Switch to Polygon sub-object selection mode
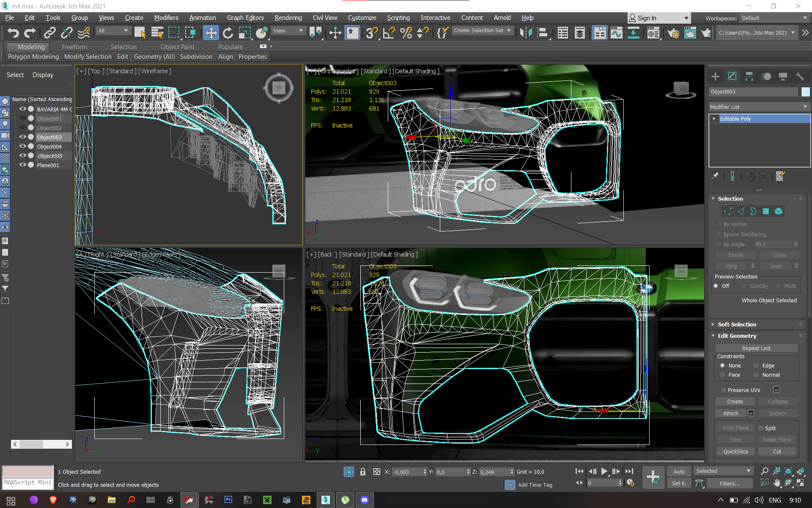 tap(766, 211)
